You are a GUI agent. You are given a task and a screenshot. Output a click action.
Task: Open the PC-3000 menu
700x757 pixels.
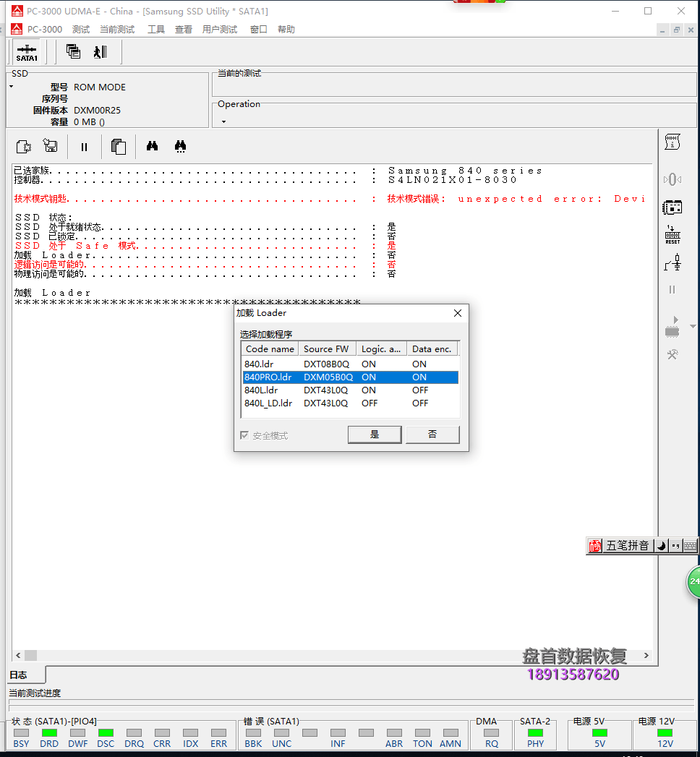[x=44, y=30]
